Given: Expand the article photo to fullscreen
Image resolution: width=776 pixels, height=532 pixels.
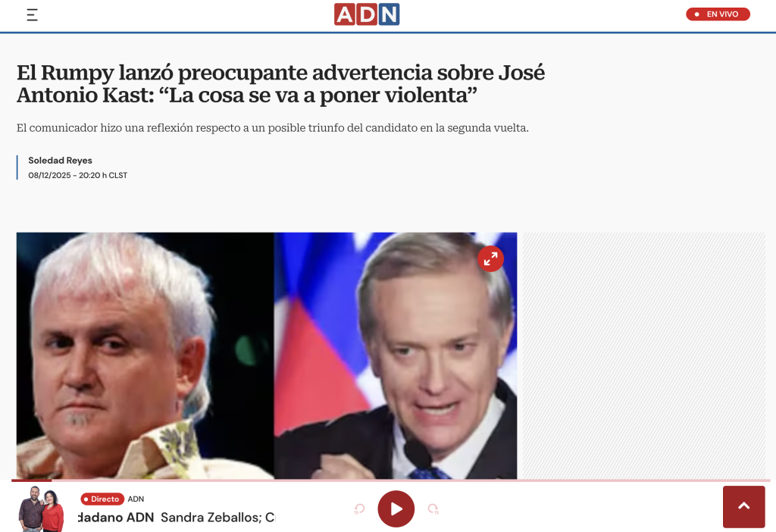Looking at the screenshot, I should 490,259.
